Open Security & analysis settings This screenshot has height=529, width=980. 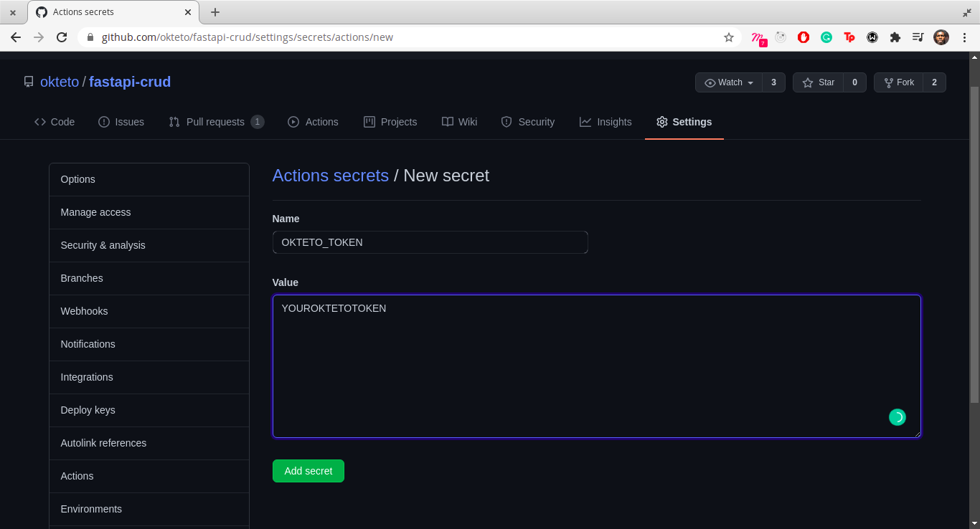pos(149,245)
